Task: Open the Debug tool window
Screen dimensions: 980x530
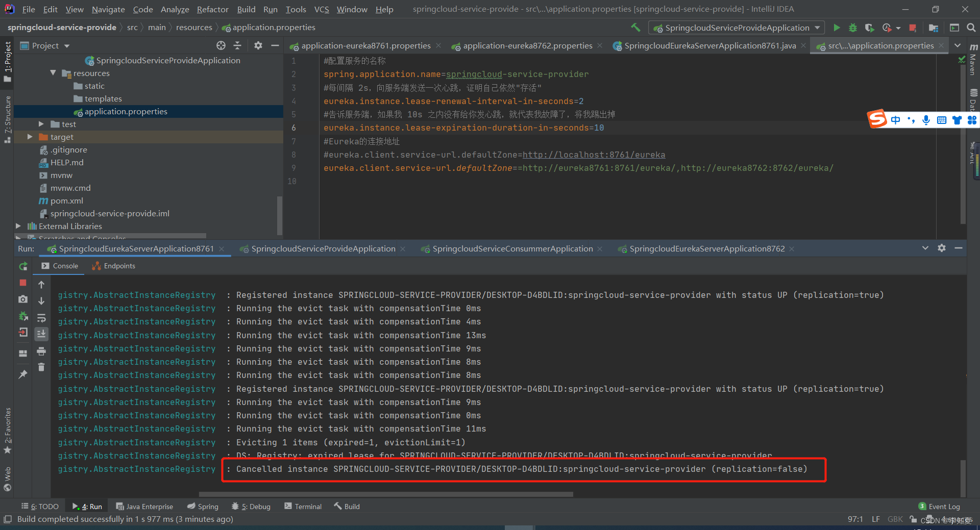Action: point(251,506)
